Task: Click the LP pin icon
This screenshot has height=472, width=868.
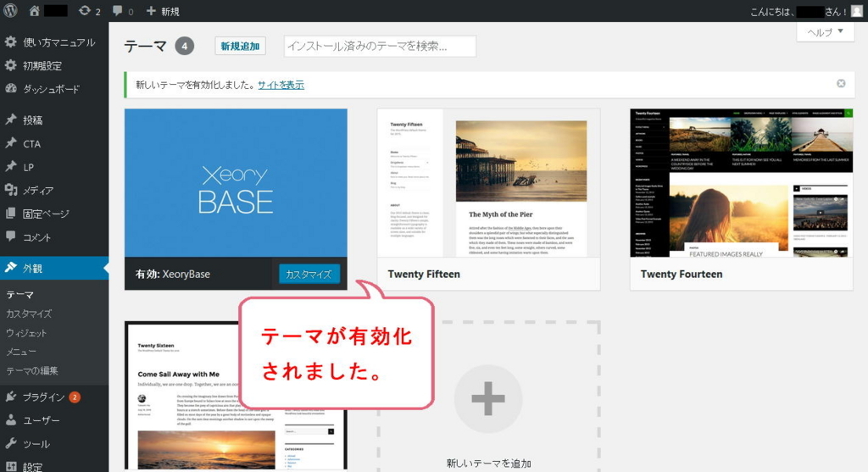Action: 10,167
